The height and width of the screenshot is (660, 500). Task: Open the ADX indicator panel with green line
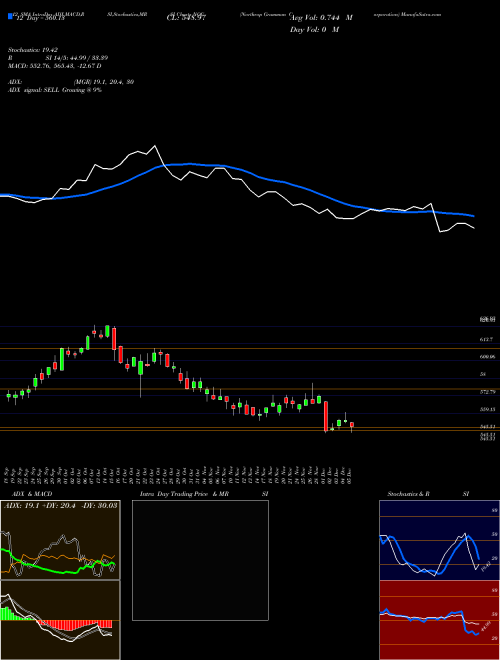[60, 540]
